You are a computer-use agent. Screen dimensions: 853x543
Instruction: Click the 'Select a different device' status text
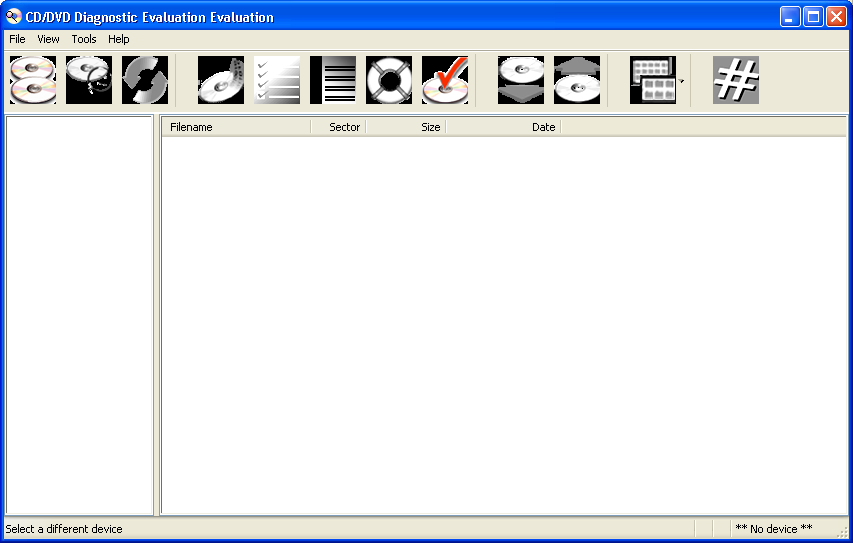pos(64,529)
